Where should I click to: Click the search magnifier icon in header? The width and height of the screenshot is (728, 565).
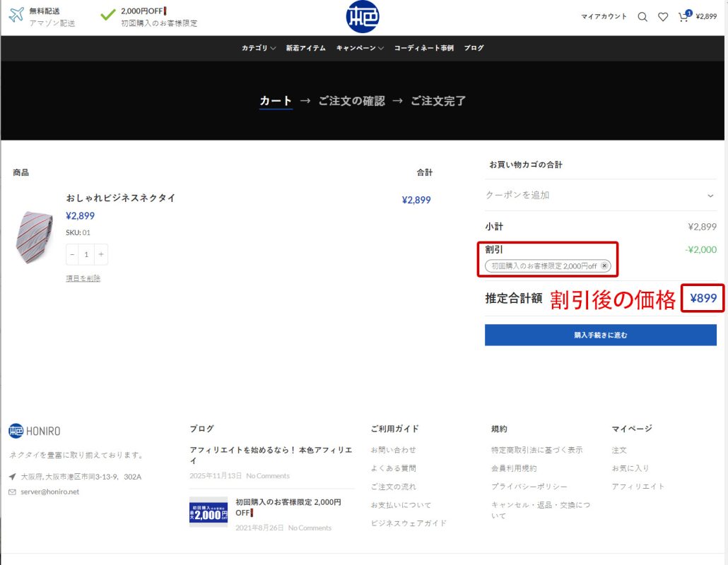coord(642,17)
